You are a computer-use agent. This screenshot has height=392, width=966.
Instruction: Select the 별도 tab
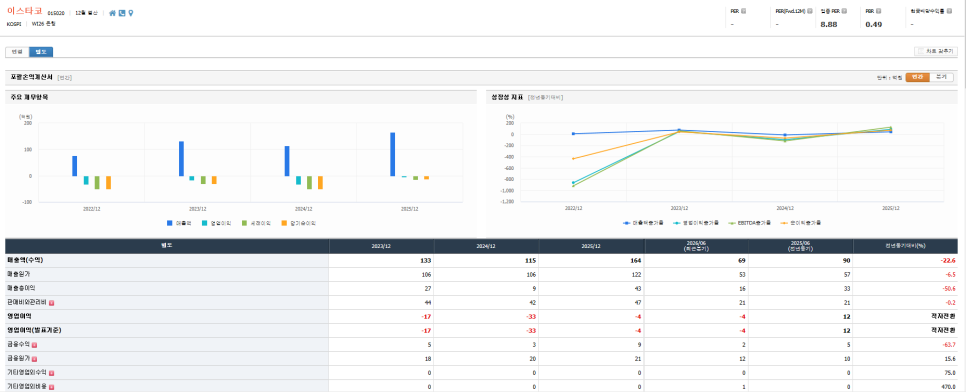coord(41,52)
